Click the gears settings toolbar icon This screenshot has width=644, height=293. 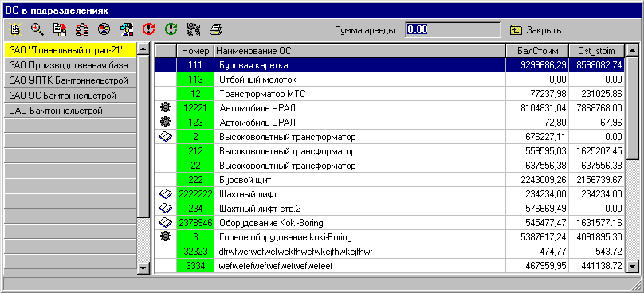194,29
